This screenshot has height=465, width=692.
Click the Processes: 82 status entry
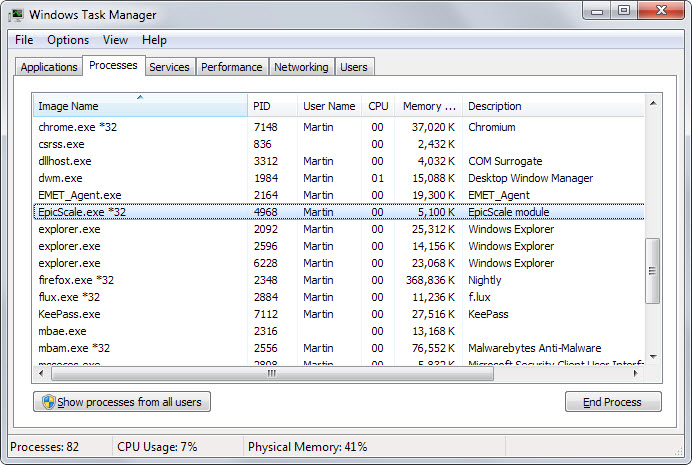coord(44,447)
